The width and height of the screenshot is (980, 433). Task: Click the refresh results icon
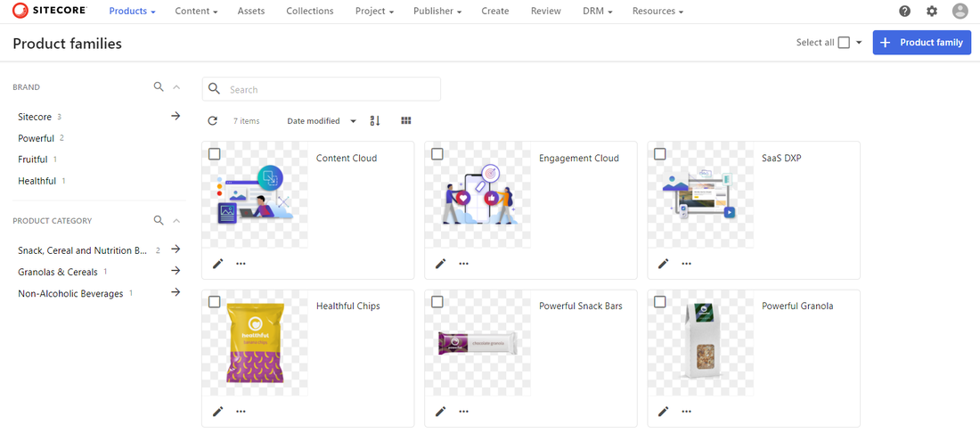pyautogui.click(x=213, y=120)
